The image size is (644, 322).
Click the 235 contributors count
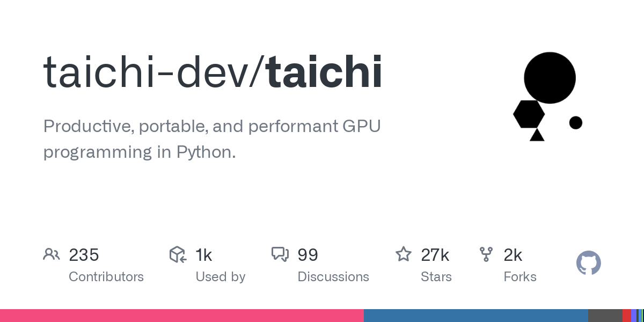tap(84, 255)
